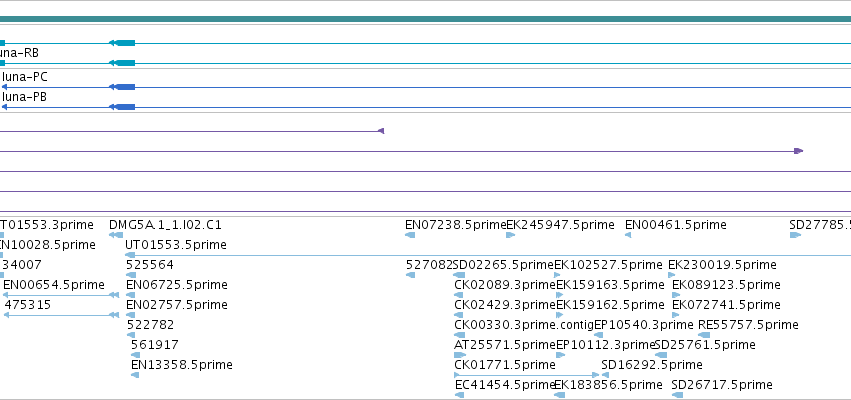
Task: Click the UT01553.5prime long feature line
Action: click(488, 255)
